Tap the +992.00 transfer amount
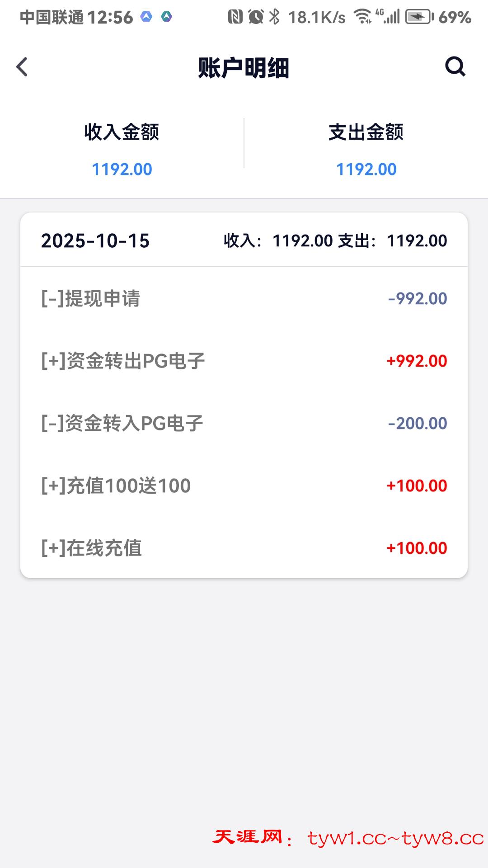The width and height of the screenshot is (488, 868). click(417, 361)
